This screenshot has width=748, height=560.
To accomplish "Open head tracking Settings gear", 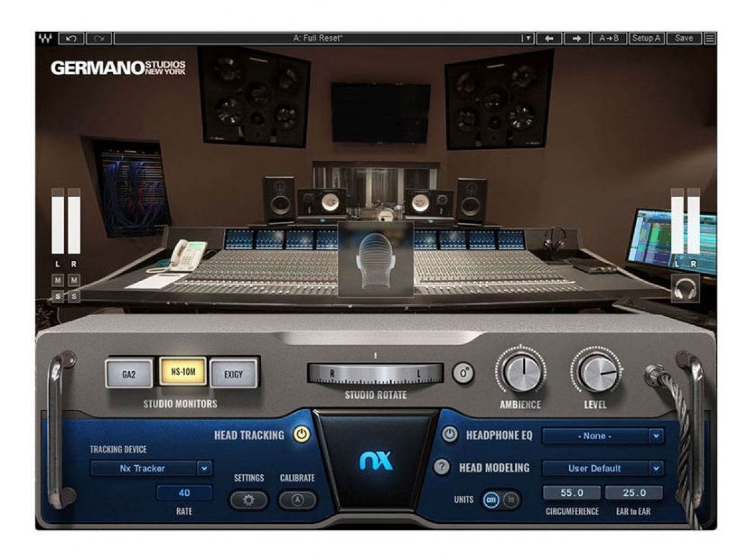I will click(249, 500).
